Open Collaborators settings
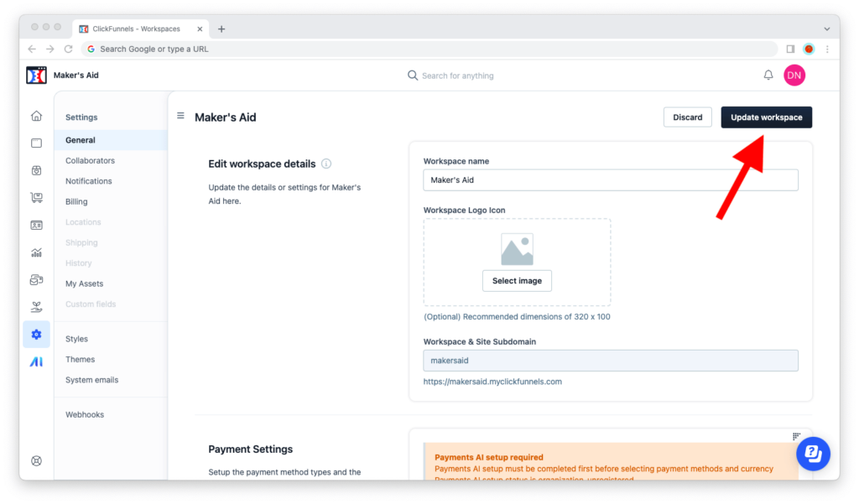 point(91,160)
